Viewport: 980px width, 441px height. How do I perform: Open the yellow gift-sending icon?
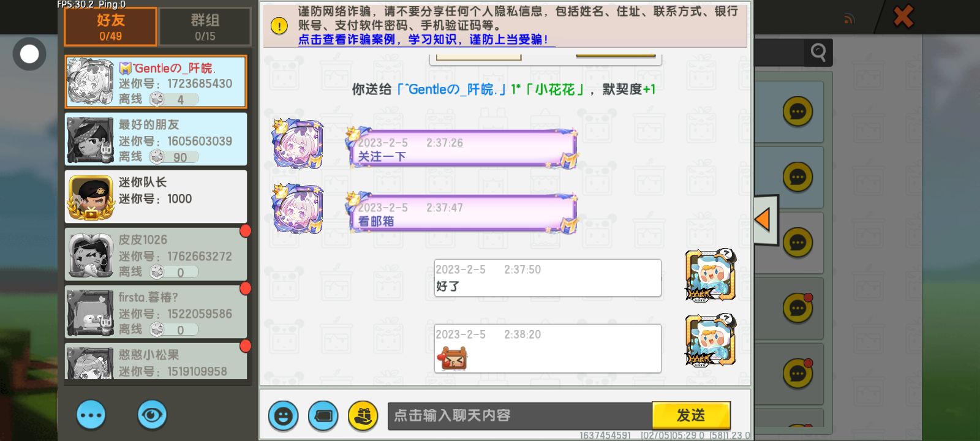(363, 416)
